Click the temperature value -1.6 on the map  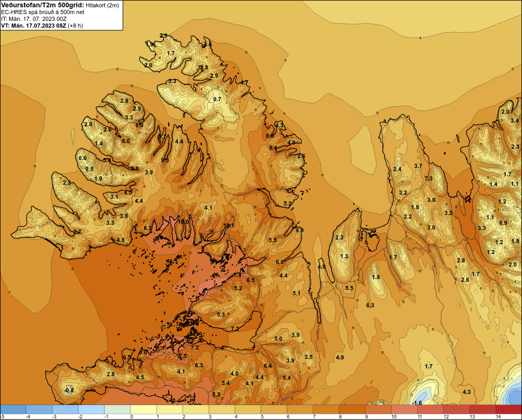[417, 403]
